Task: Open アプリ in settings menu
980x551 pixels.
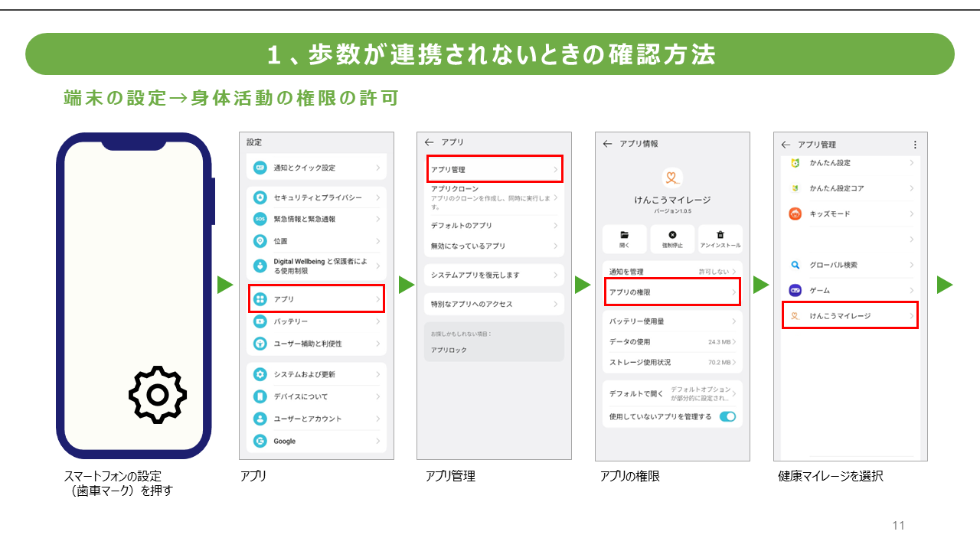Action: [316, 299]
